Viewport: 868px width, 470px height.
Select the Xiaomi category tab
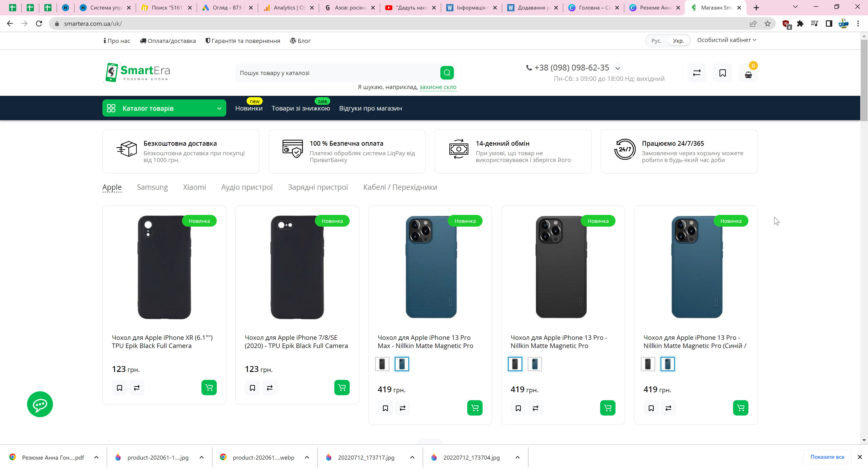click(194, 187)
